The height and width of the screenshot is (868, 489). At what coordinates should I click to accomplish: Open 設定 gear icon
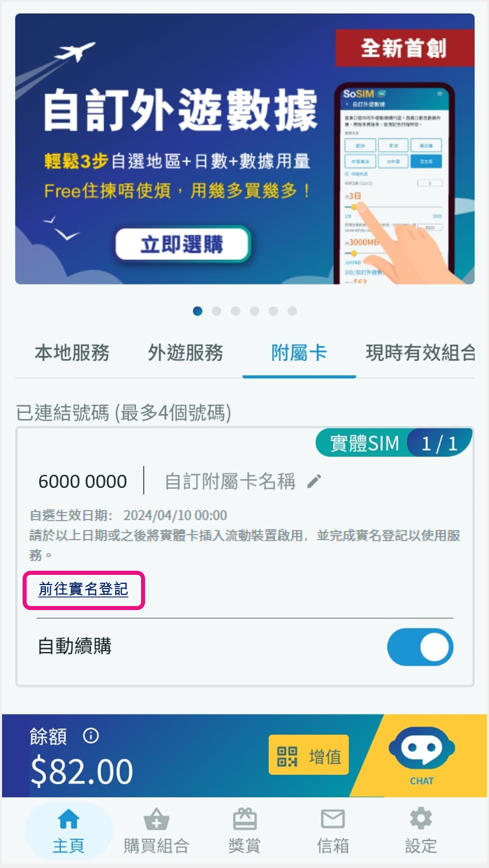[x=421, y=818]
